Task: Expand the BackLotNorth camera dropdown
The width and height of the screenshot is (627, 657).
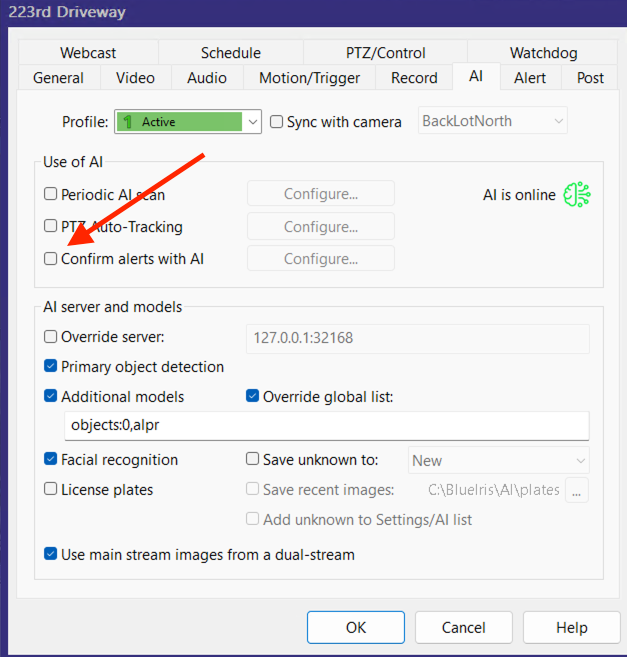Action: coord(556,122)
